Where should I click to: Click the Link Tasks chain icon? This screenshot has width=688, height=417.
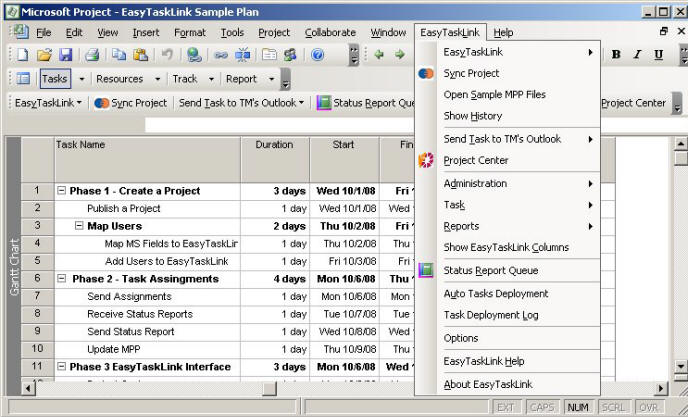click(x=221, y=54)
